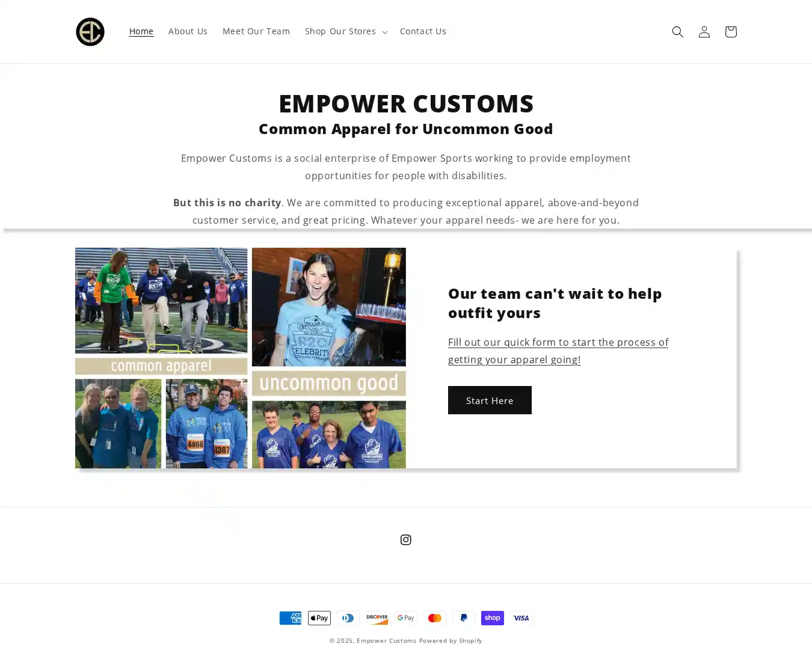
Task: Expand the Shop Our Stores dropdown
Action: tap(346, 31)
